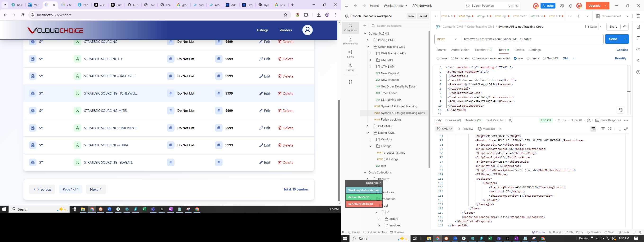Click Delete for STRATEGIC SOURCING-MITEL

(286, 111)
